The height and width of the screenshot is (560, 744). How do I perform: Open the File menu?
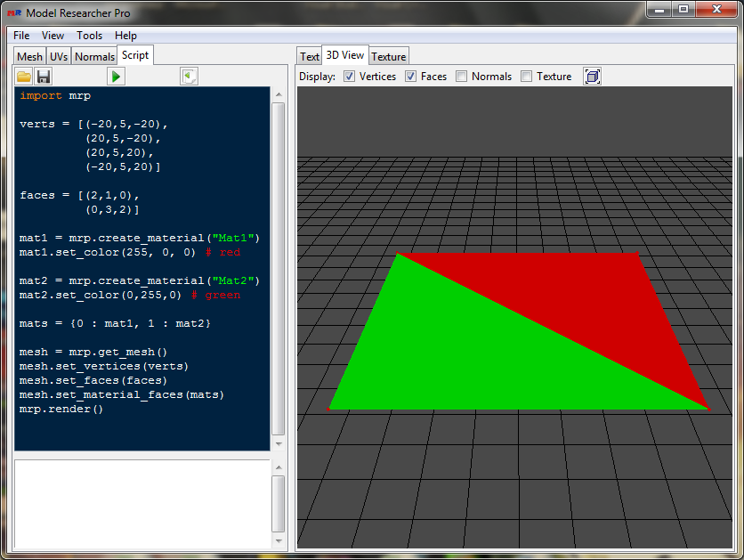coord(21,36)
